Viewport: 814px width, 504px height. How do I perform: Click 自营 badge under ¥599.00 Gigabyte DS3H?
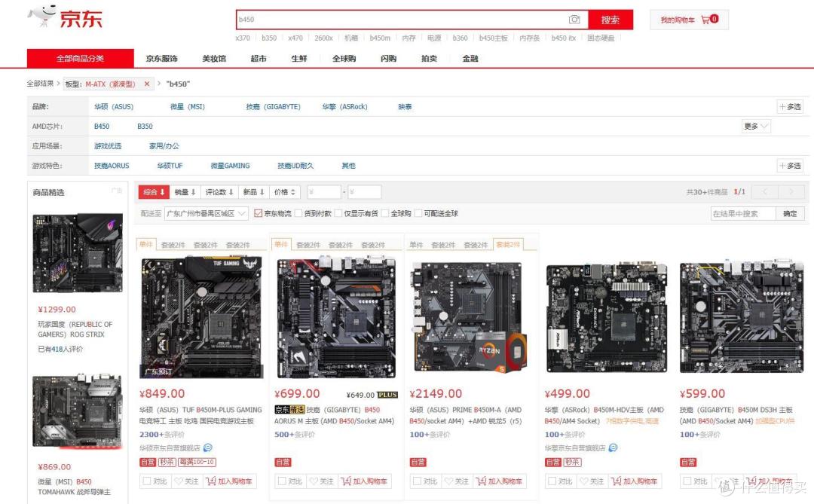(x=688, y=462)
